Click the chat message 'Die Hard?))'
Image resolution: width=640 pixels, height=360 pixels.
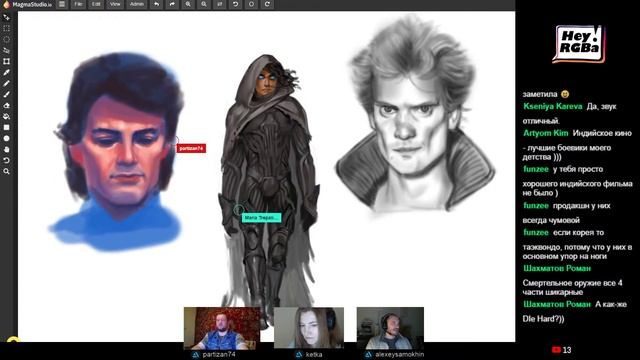(543, 319)
